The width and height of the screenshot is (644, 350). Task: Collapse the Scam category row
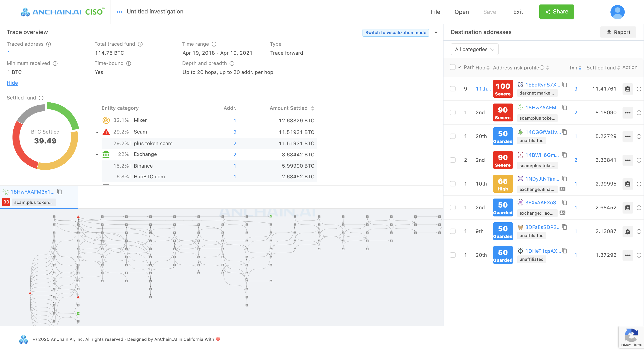tap(97, 132)
